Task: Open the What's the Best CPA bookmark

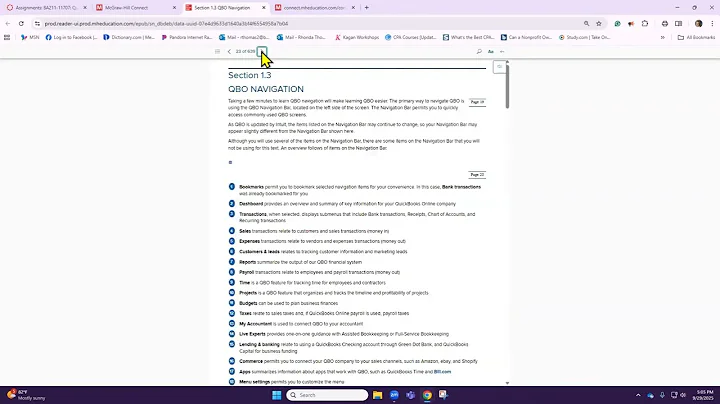Action: 468,37
